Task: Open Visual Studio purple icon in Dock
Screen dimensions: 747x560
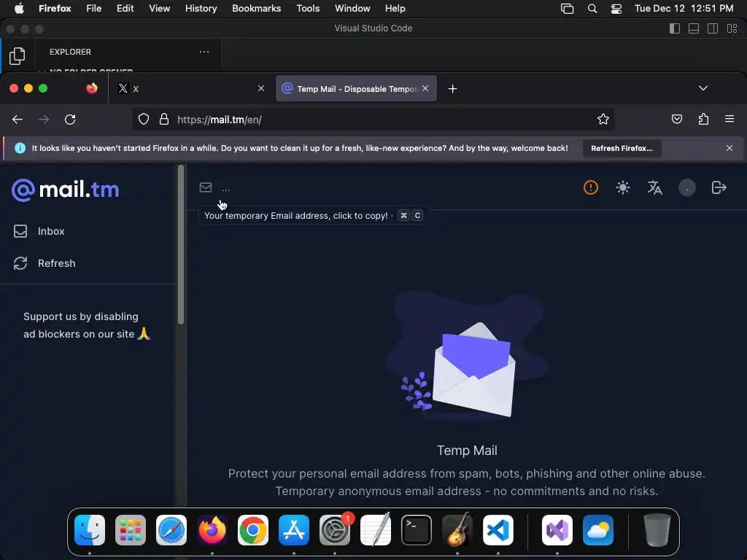Action: tap(557, 530)
